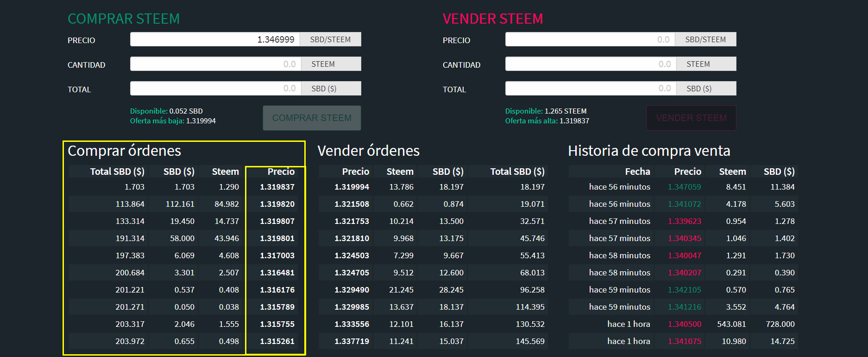
Task: Click trade history price 1.340047
Action: click(x=685, y=255)
